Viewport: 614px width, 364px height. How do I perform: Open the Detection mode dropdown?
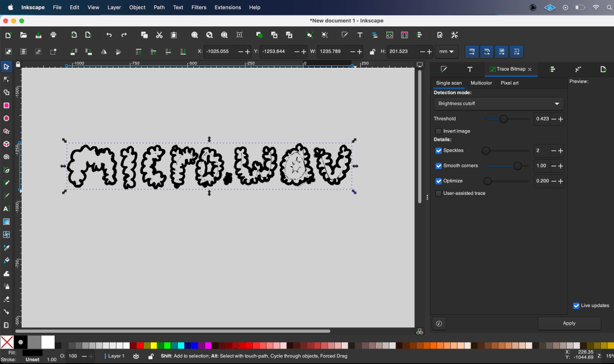pos(499,104)
